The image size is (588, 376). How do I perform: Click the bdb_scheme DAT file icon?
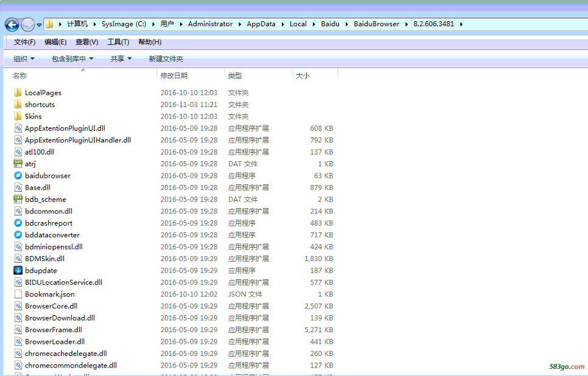tap(18, 199)
